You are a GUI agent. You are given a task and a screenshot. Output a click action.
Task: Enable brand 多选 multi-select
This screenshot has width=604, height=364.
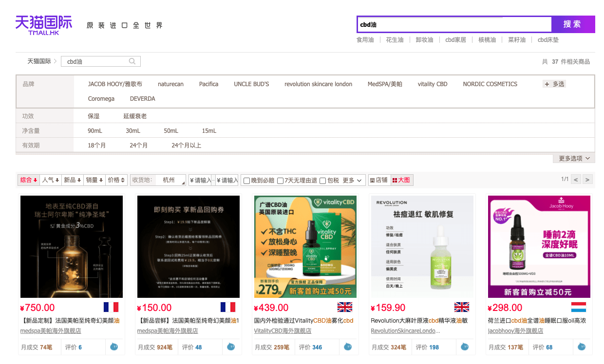(x=554, y=84)
